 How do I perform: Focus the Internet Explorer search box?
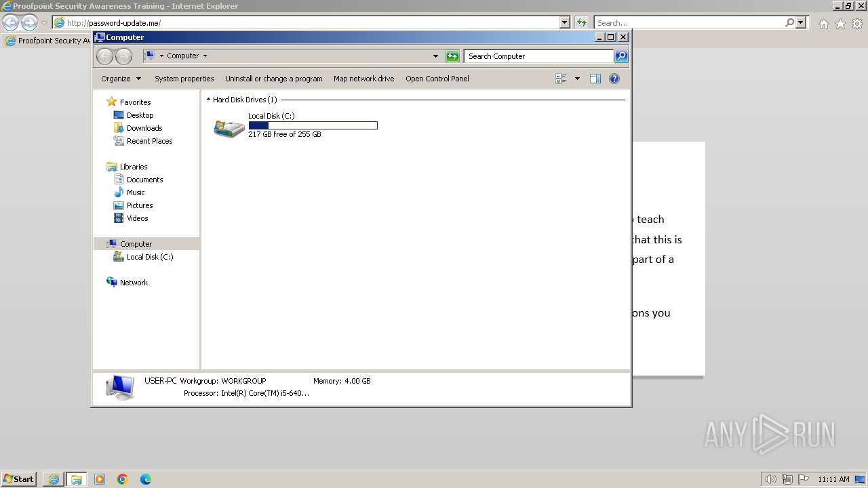pyautogui.click(x=690, y=22)
